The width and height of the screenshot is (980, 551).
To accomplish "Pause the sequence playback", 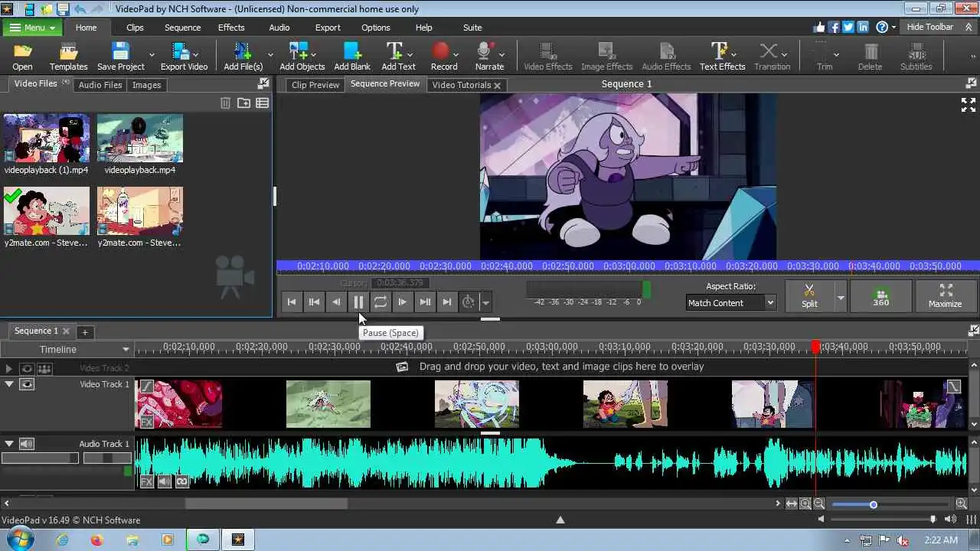I will 358,302.
